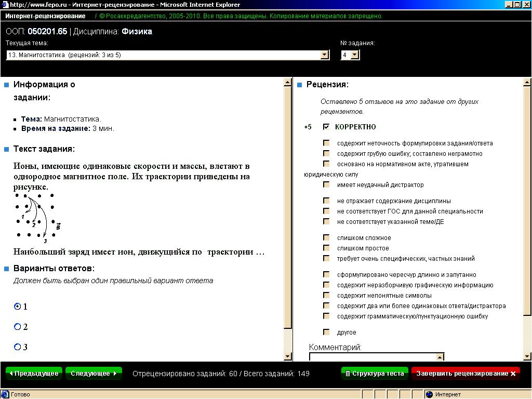Click the X icon on Завершить рецензирование
The height and width of the screenshot is (399, 532).
point(513,374)
